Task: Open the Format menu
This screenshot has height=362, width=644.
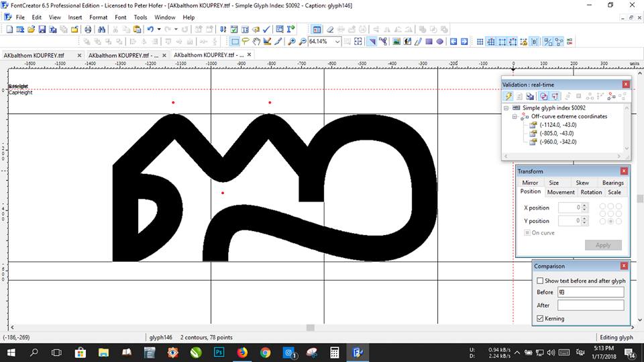Action: (x=98, y=17)
